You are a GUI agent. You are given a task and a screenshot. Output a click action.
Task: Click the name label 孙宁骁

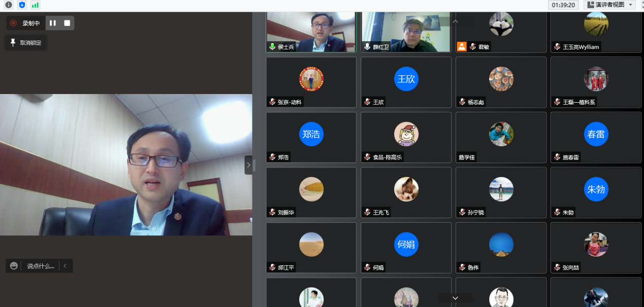click(x=476, y=212)
